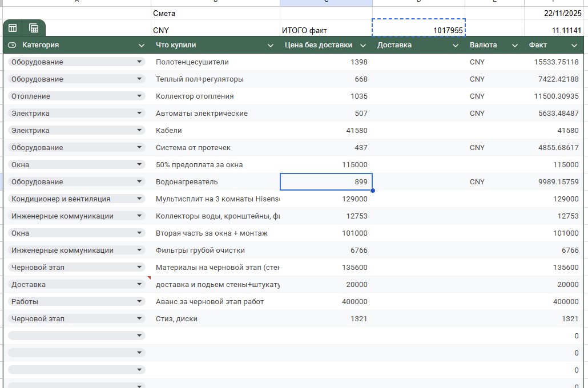Image resolution: width=588 pixels, height=388 pixels.
Task: Select the Смета cell in top row
Action: pos(215,13)
